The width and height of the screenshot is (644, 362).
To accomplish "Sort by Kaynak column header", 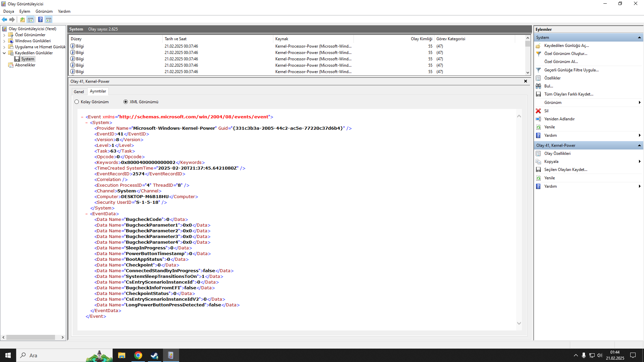I will (313, 39).
